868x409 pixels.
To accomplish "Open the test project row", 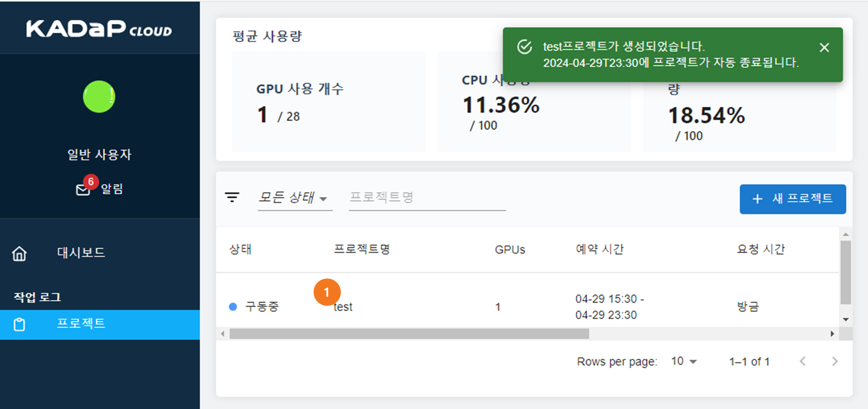I will point(343,307).
